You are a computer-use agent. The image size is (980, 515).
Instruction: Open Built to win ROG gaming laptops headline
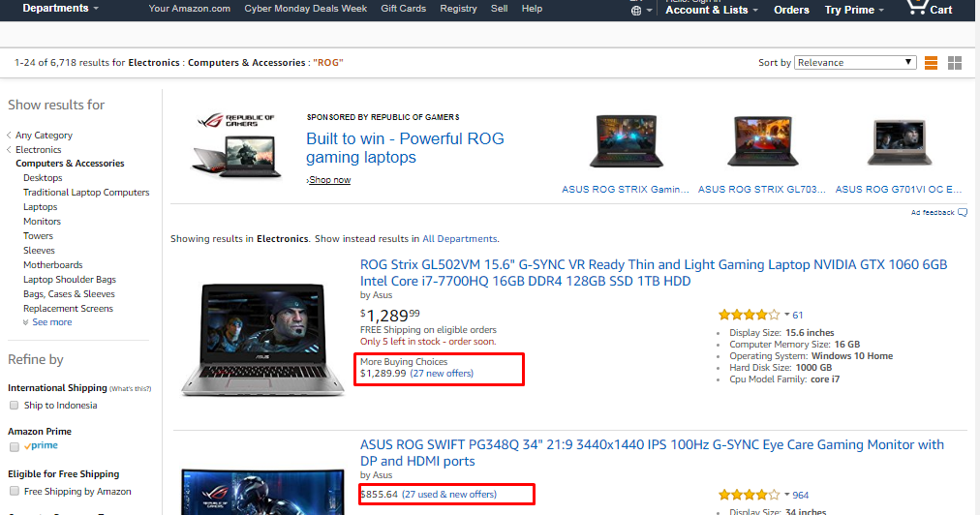click(x=405, y=148)
